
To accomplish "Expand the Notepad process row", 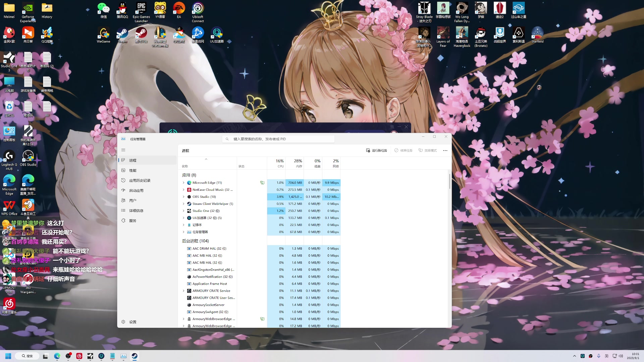I will point(183,225).
